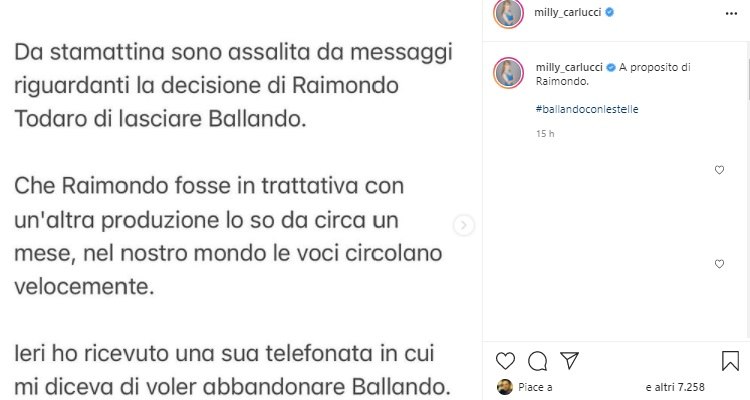The height and width of the screenshot is (400, 750).
Task: Open the comment speech bubble icon
Action: tap(538, 361)
